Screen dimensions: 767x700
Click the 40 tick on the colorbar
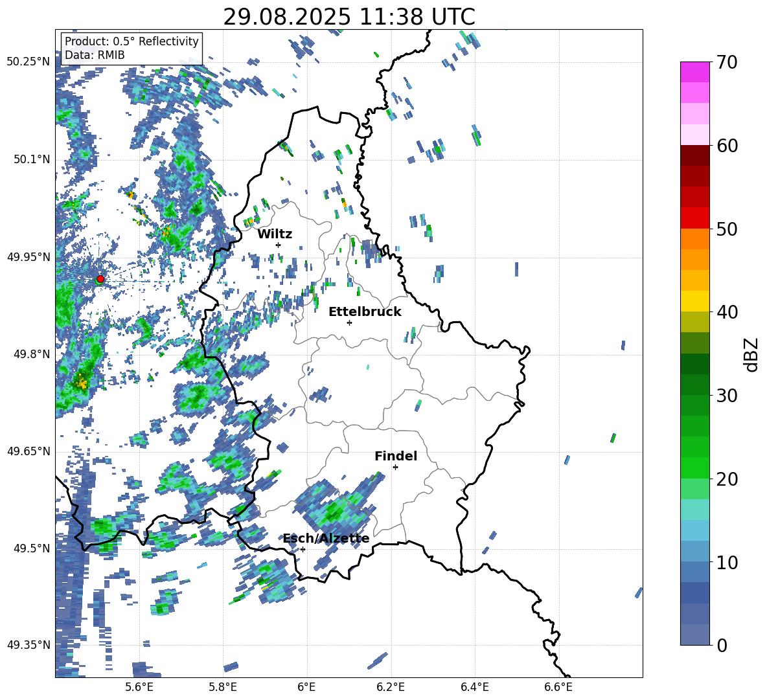pos(727,312)
